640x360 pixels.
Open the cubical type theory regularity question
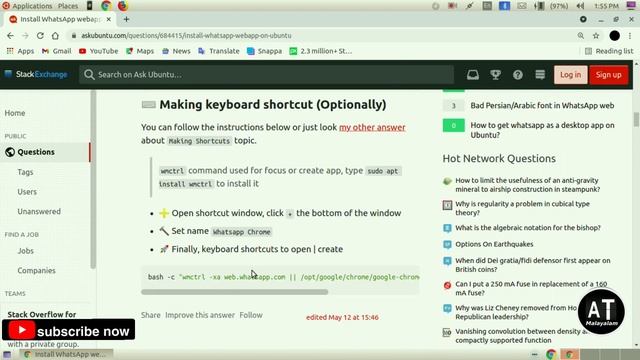point(522,208)
